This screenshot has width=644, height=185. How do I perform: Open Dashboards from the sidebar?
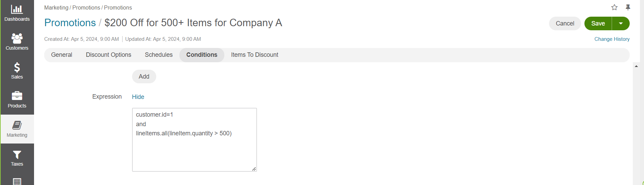(17, 13)
